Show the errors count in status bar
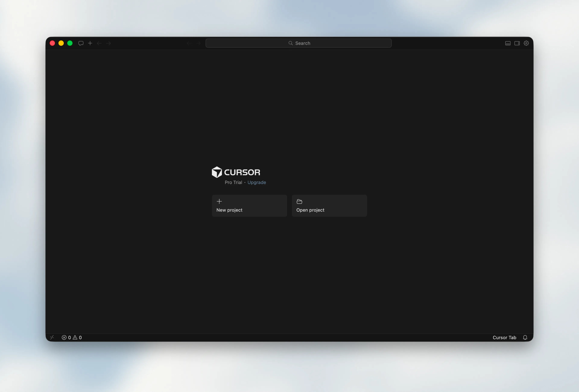 point(66,337)
